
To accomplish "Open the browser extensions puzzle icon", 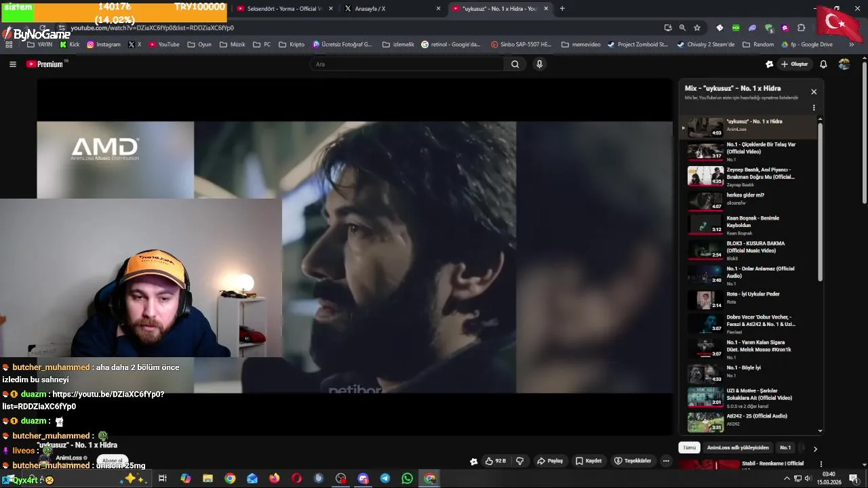I will pos(802,28).
